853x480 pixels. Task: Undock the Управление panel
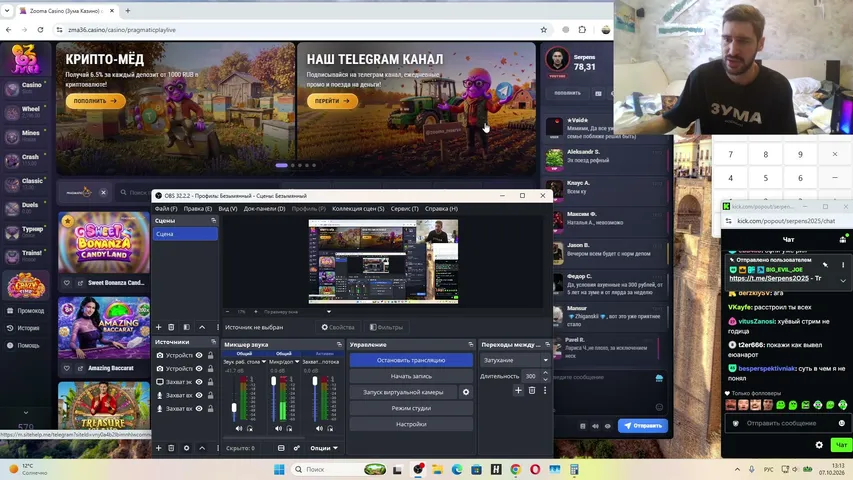pyautogui.click(x=471, y=344)
